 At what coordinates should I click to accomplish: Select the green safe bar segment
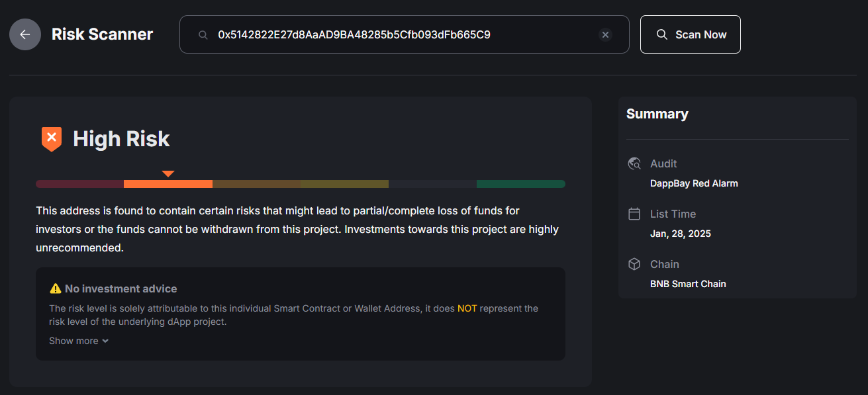(521, 184)
